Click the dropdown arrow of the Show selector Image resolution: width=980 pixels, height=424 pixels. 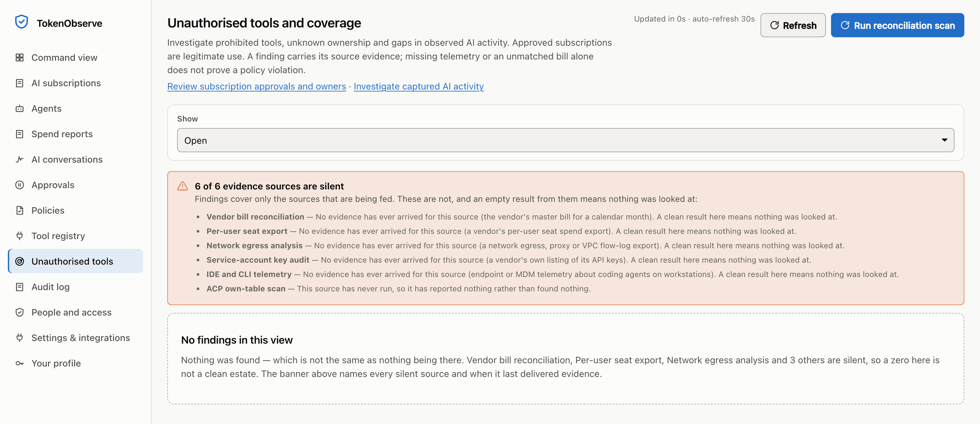944,140
